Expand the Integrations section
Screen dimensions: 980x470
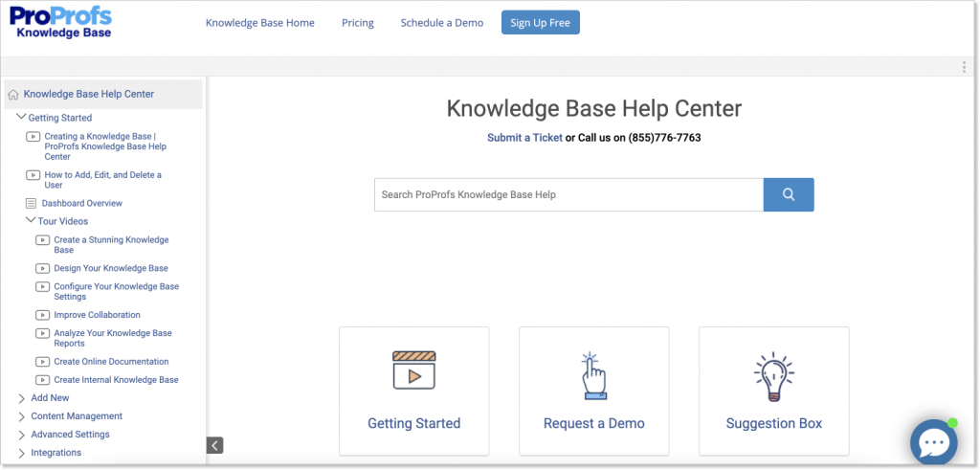[x=22, y=453]
